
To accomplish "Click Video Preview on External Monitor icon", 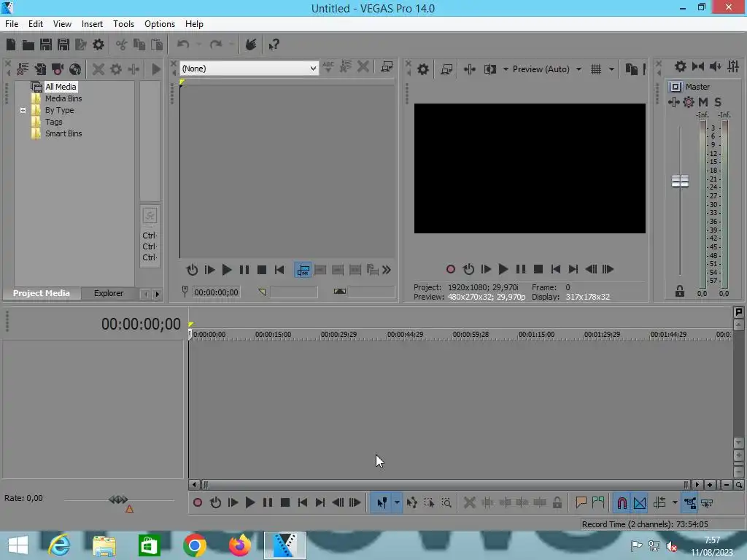I will click(446, 69).
